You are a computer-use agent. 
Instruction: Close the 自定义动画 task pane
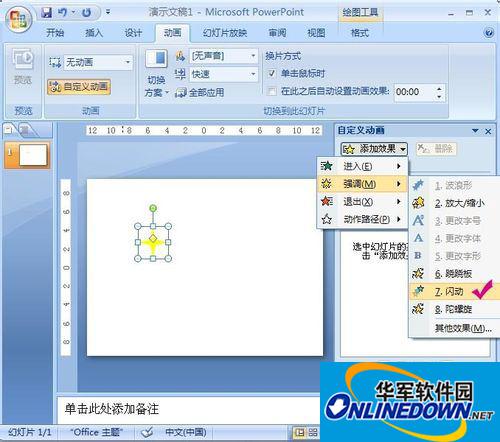(488, 131)
